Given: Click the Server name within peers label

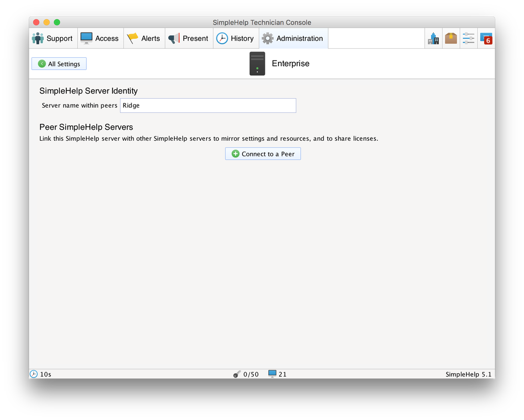Looking at the screenshot, I should [79, 106].
